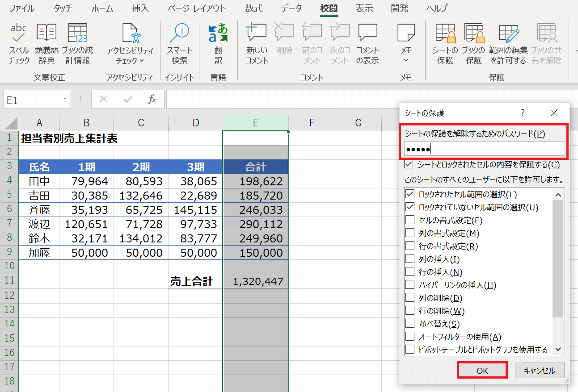The image size is (578, 392).
Task: Click the ブックの保護 protect workbook icon
Action: coord(473,44)
